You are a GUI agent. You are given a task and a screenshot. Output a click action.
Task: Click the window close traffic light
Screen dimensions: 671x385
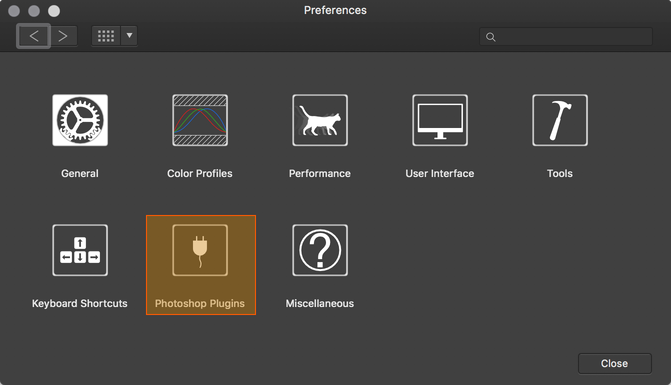[14, 11]
